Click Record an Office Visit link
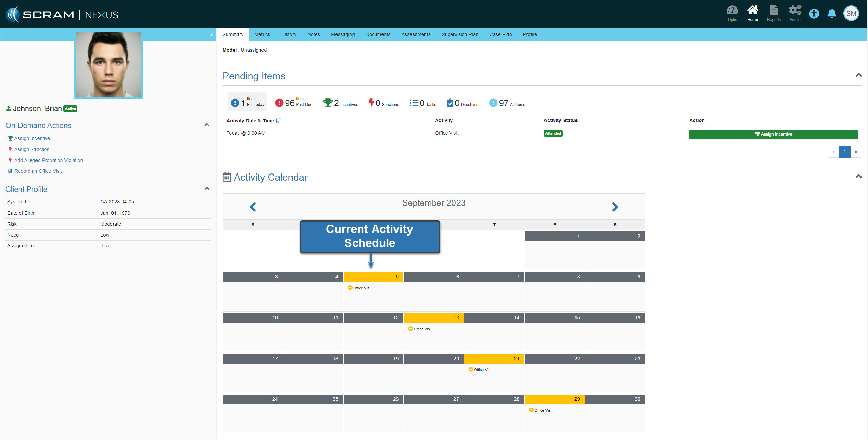Screen dimensions: 868x440 pos(38,171)
